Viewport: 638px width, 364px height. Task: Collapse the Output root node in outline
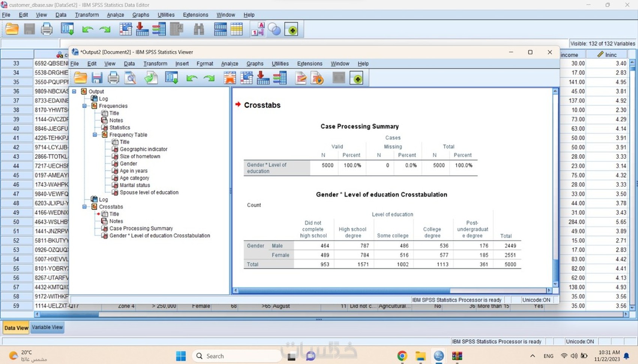(x=74, y=91)
